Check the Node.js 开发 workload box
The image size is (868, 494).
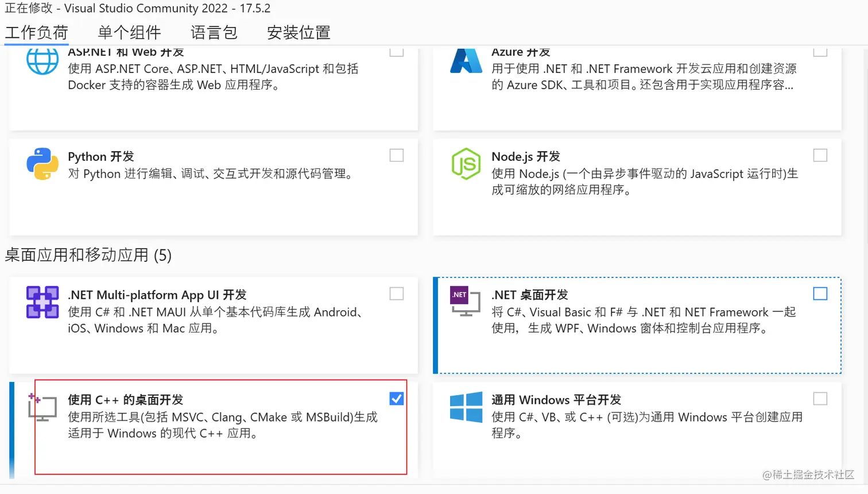820,156
